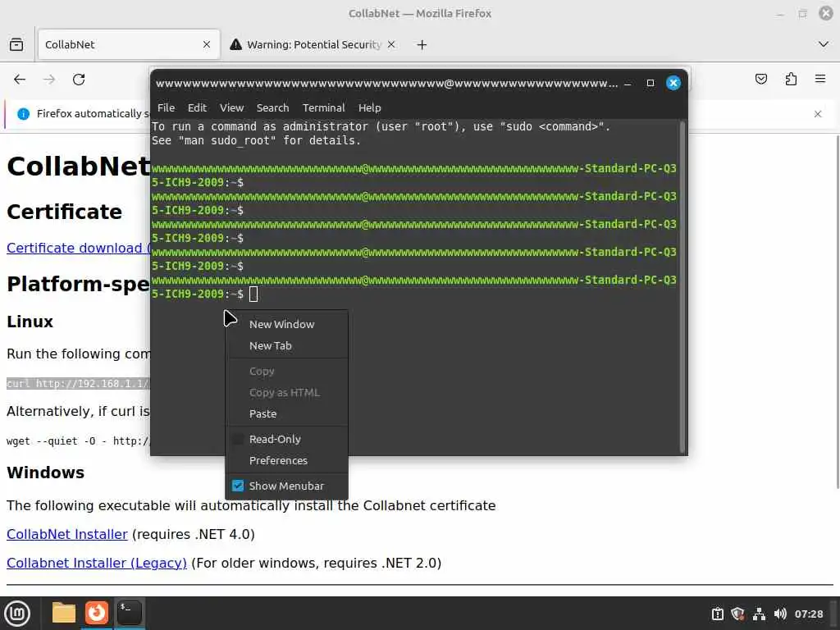
Task: Open Firefox hamburger application menu
Action: click(820, 80)
